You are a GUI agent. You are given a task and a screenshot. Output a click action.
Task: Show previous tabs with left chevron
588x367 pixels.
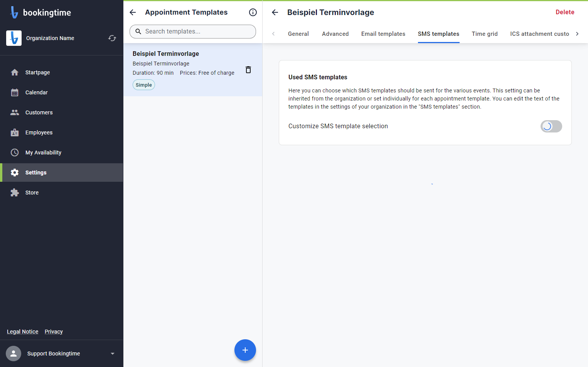[273, 34]
